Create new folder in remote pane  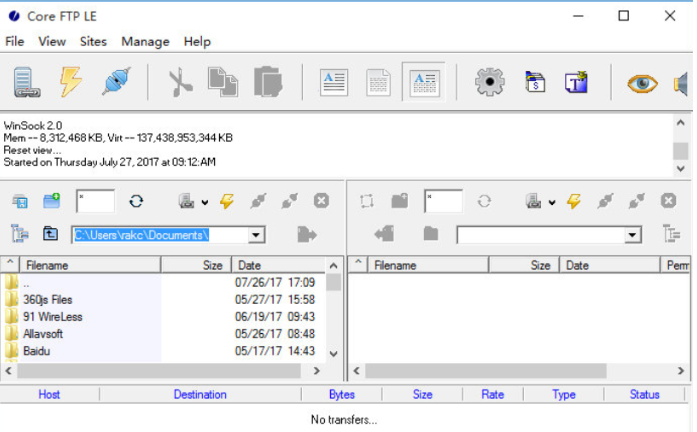(400, 201)
